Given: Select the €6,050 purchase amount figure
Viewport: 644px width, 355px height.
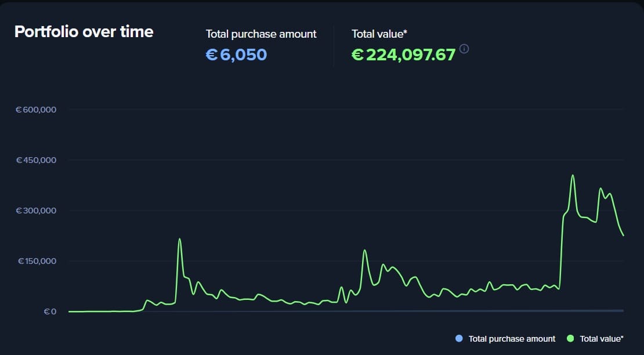Looking at the screenshot, I should (x=237, y=55).
